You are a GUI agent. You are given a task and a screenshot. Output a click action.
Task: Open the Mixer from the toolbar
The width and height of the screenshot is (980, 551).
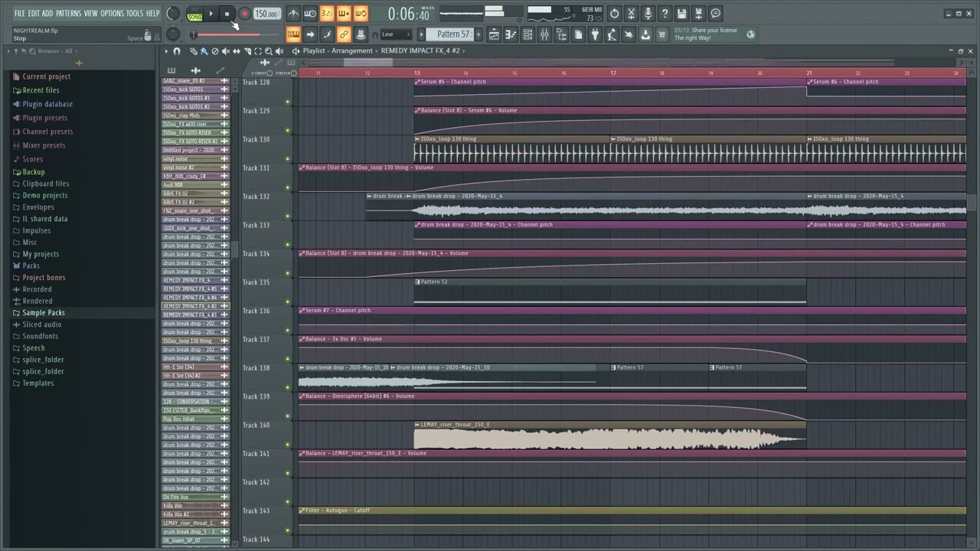coord(544,34)
